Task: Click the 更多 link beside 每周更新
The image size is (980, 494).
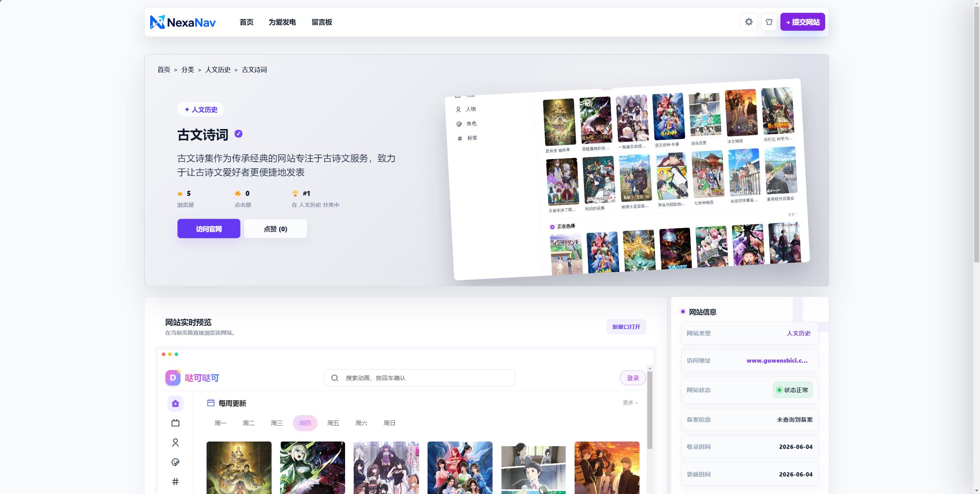Action: pos(630,403)
